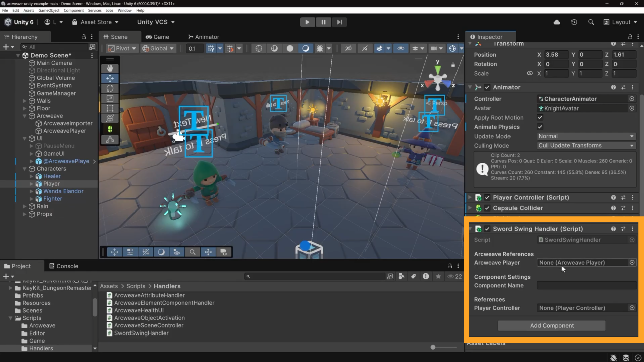
Task: Collapse the Characters group in Hierarchy
Action: [24, 169]
